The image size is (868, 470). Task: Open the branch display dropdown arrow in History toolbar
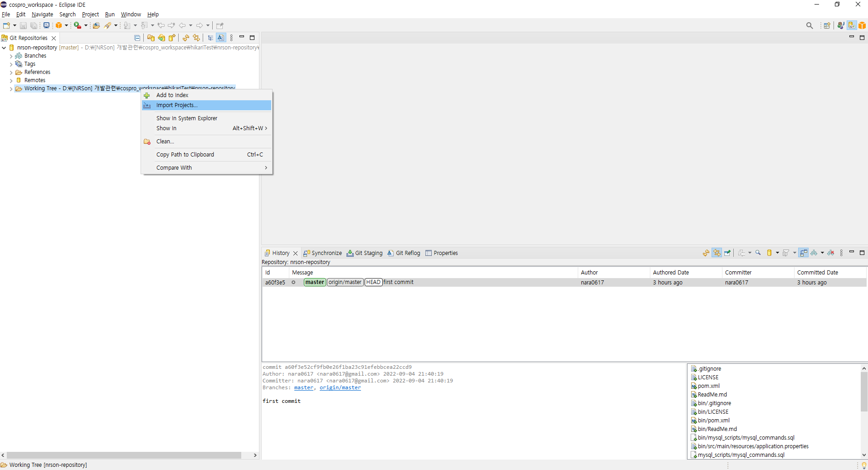click(x=822, y=253)
